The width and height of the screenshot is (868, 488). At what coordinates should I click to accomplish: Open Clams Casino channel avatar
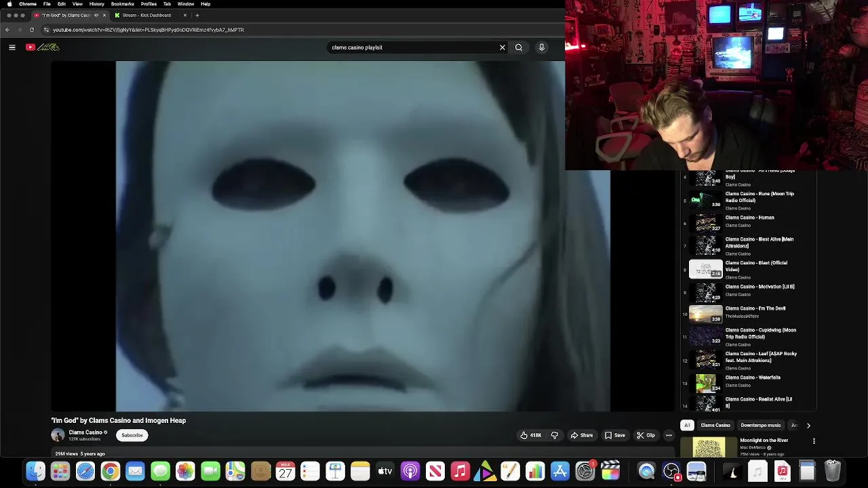click(58, 435)
